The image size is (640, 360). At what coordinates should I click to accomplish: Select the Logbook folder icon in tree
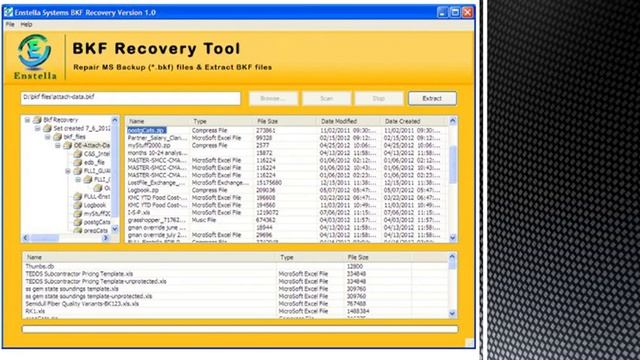[x=78, y=205]
